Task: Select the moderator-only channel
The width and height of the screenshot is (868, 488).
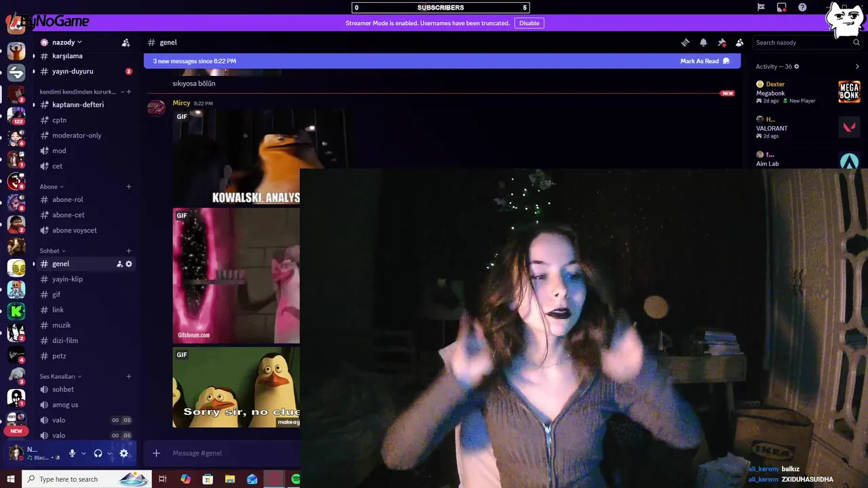Action: click(x=85, y=136)
